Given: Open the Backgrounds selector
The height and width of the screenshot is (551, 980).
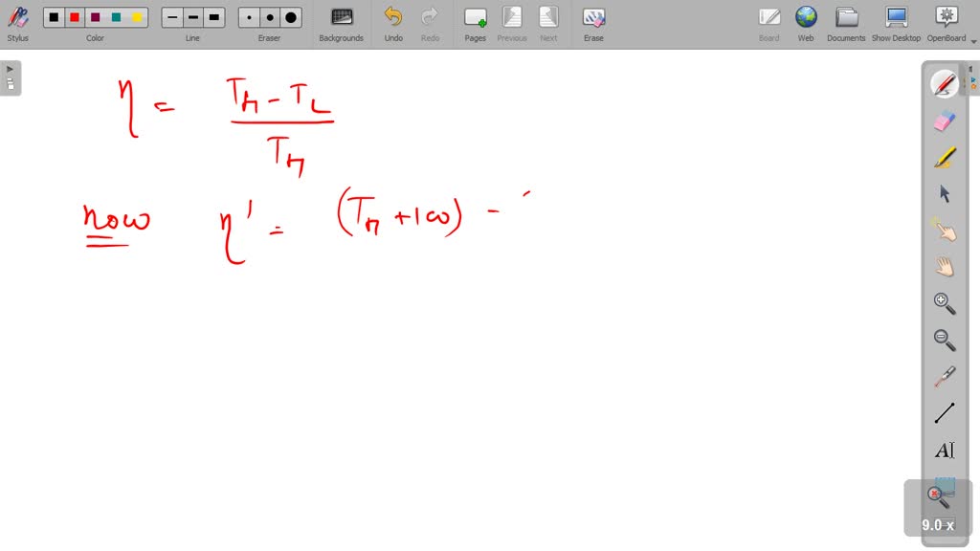Looking at the screenshot, I should pos(341,19).
